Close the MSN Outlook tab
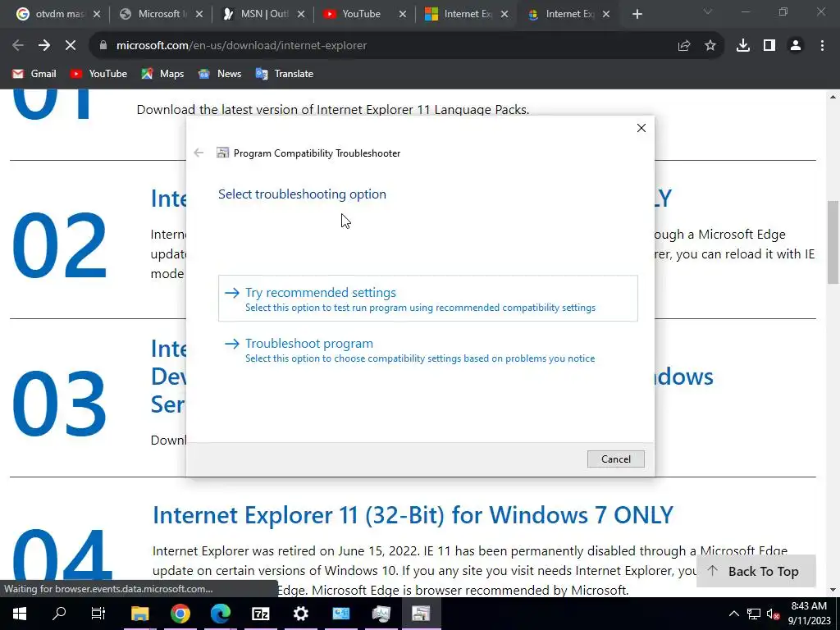 [301, 15]
